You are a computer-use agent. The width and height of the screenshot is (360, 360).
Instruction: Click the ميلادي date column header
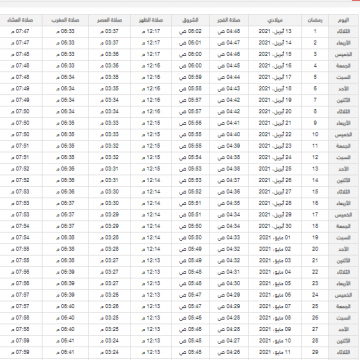pyautogui.click(x=275, y=20)
